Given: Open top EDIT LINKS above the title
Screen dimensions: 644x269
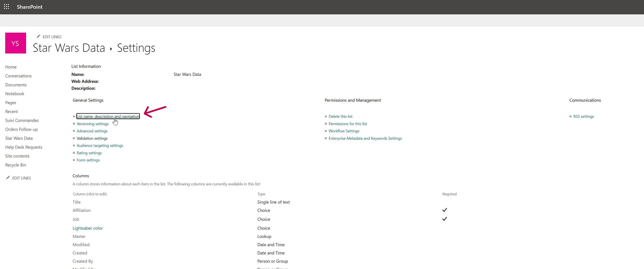Looking at the screenshot, I should [52, 37].
